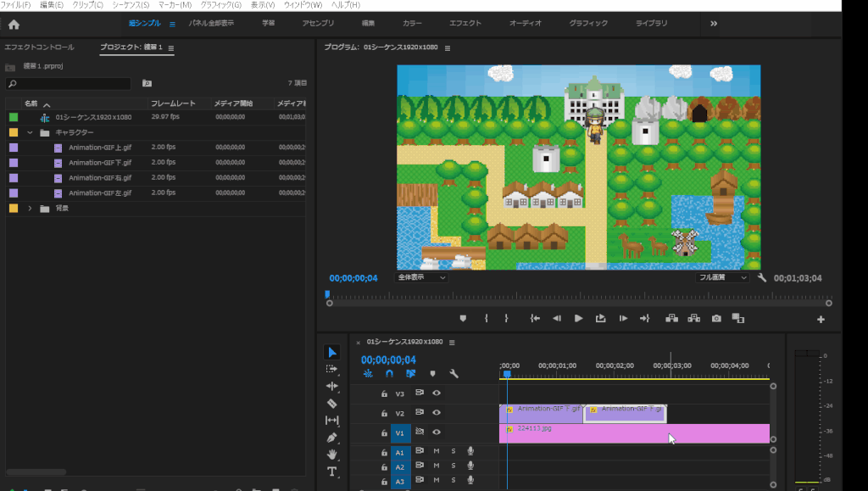The width and height of the screenshot is (868, 491).
Task: Click the project search input field
Action: pyautogui.click(x=72, y=84)
